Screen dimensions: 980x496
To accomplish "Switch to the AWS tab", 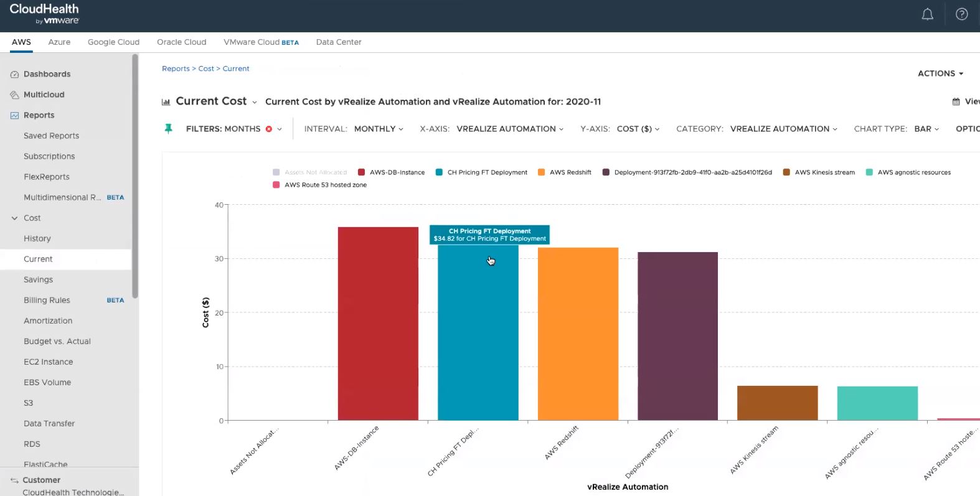I will [x=21, y=42].
